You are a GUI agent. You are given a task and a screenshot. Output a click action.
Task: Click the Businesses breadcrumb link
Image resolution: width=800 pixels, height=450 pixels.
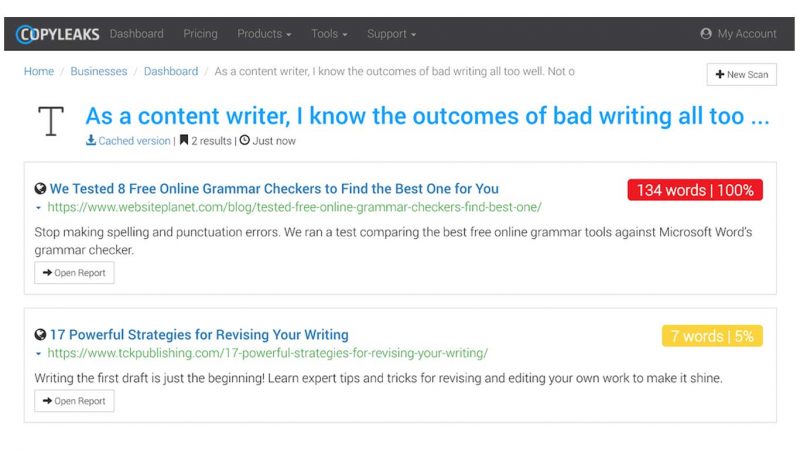click(98, 71)
